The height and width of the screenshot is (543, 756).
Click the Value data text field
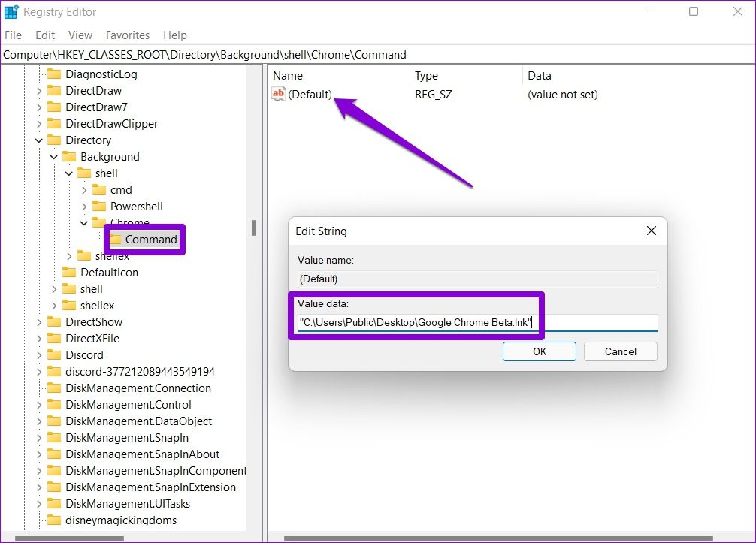pos(477,322)
